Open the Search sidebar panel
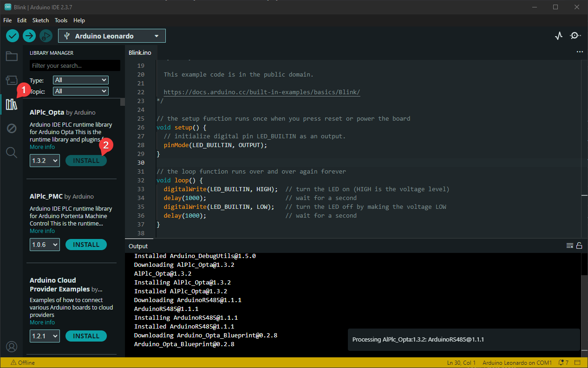Viewport: 588px width, 368px height. click(x=12, y=152)
